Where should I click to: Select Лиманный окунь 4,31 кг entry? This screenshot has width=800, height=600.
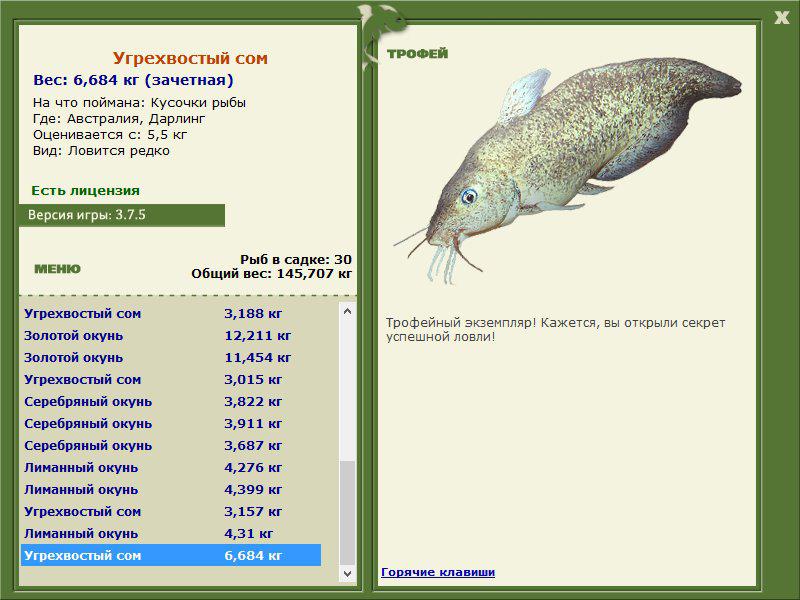(x=171, y=534)
